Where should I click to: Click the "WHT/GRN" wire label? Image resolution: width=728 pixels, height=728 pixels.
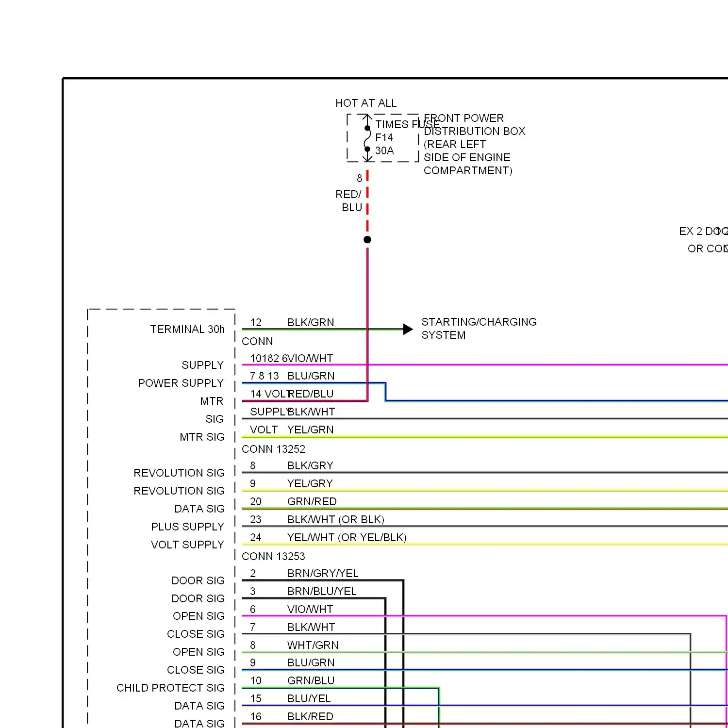click(x=313, y=645)
